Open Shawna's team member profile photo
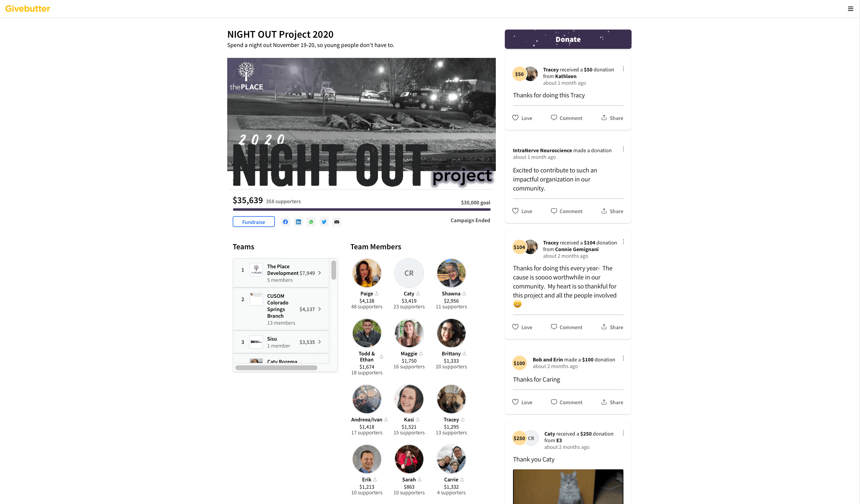Image resolution: width=860 pixels, height=504 pixels. pyautogui.click(x=451, y=273)
